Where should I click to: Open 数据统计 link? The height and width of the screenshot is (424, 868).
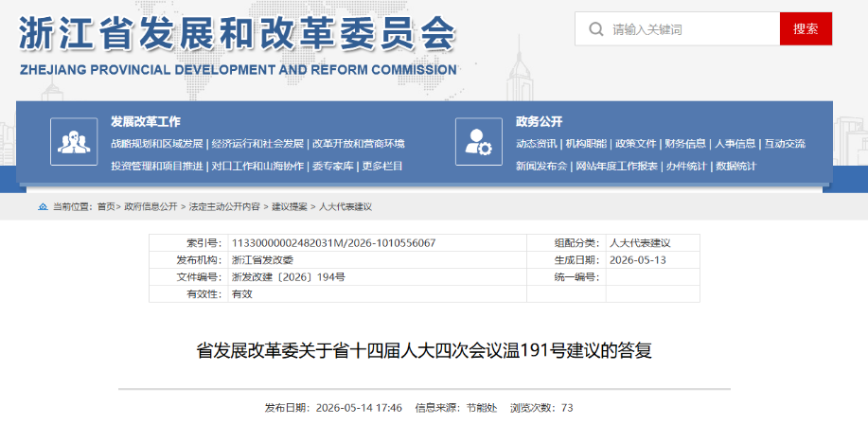coord(735,166)
